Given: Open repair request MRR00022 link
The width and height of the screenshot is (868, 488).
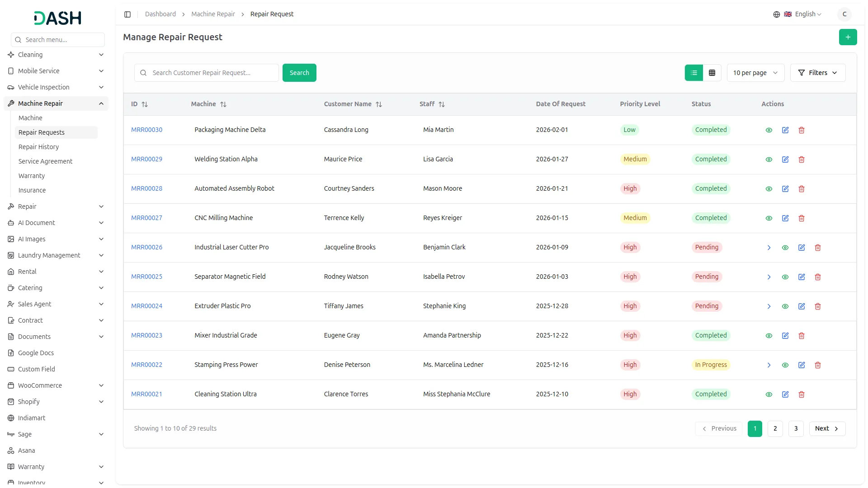Looking at the screenshot, I should [146, 365].
